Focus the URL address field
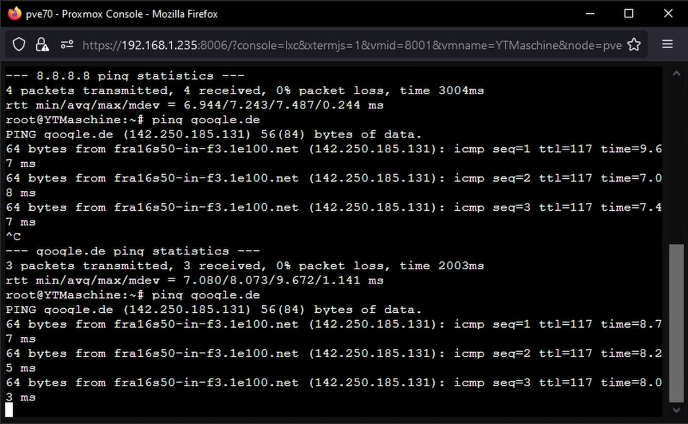Viewport: 688px width, 424px height. coord(351,45)
